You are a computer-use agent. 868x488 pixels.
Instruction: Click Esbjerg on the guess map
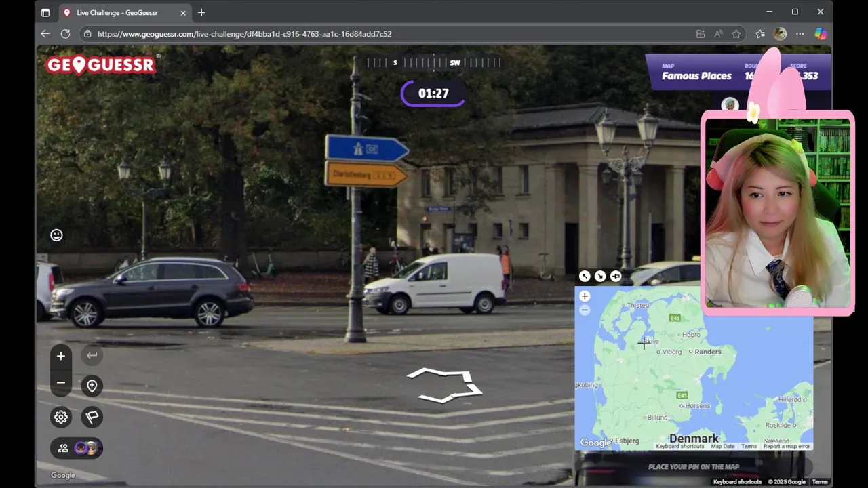click(x=627, y=441)
